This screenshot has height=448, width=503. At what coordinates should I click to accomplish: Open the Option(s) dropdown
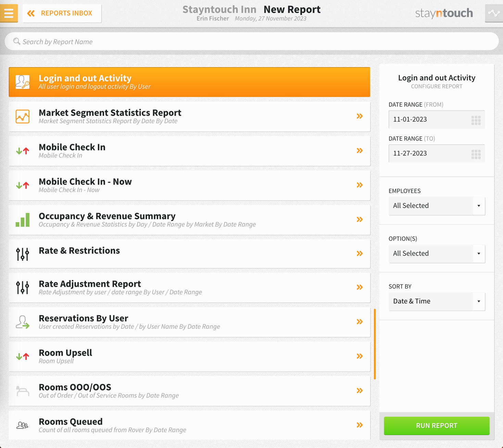point(437,253)
